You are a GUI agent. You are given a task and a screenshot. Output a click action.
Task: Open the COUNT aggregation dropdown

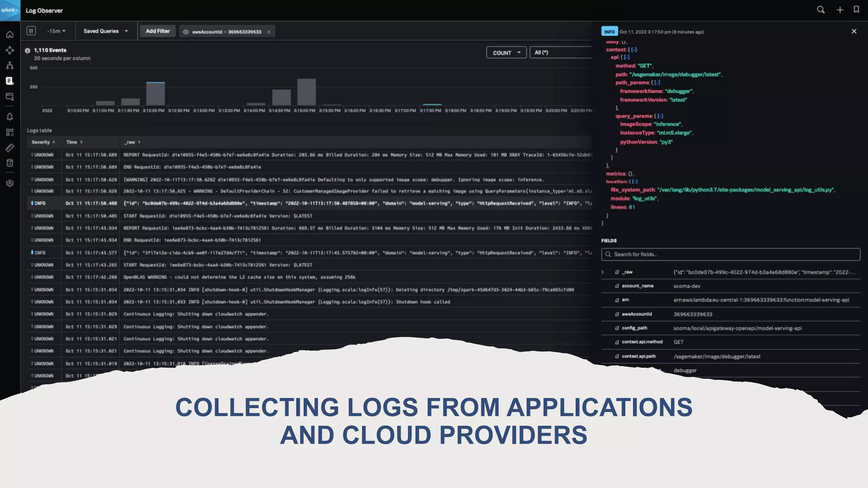[x=506, y=53]
